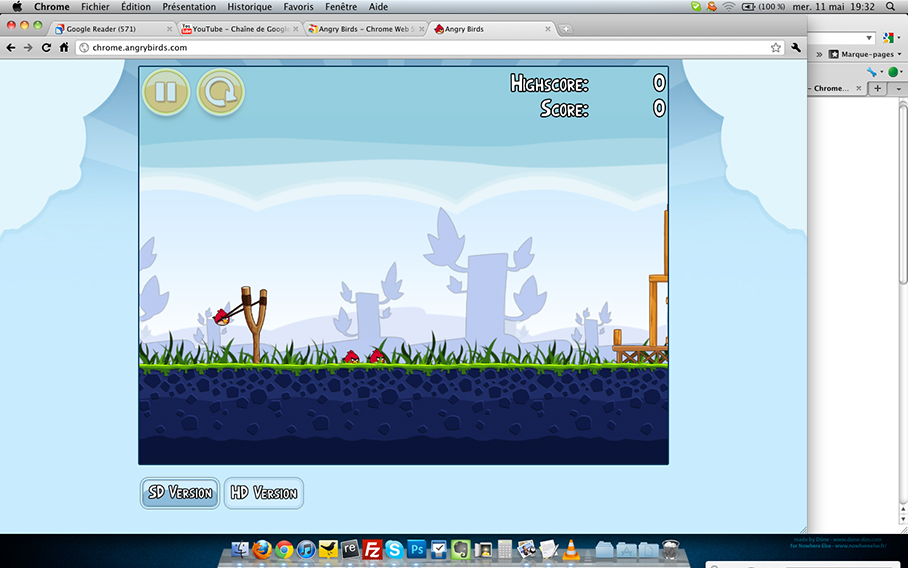Open Chrome's wrench settings menu
Viewport: 908px width, 568px height.
(x=796, y=47)
